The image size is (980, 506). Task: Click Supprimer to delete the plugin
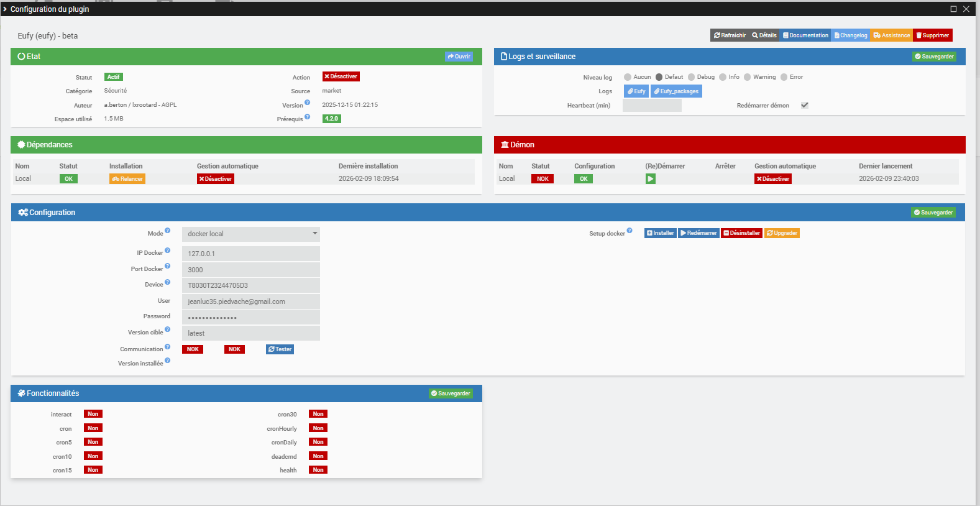pos(933,35)
